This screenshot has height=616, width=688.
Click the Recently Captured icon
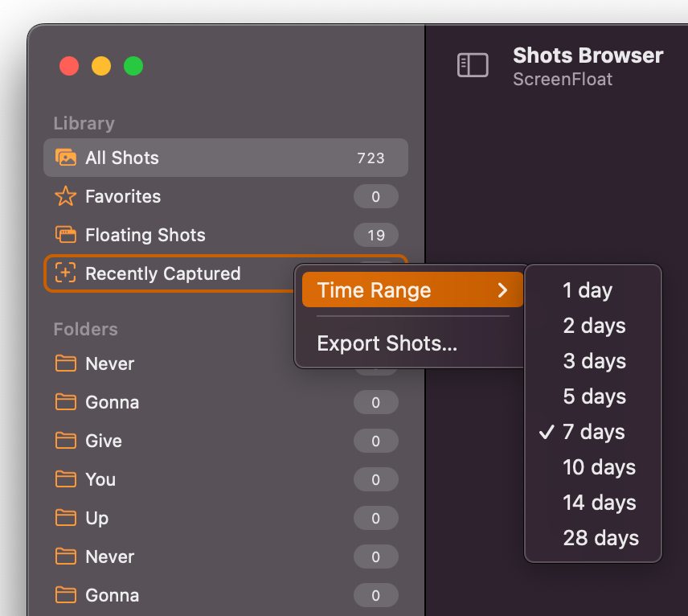pyautogui.click(x=65, y=273)
